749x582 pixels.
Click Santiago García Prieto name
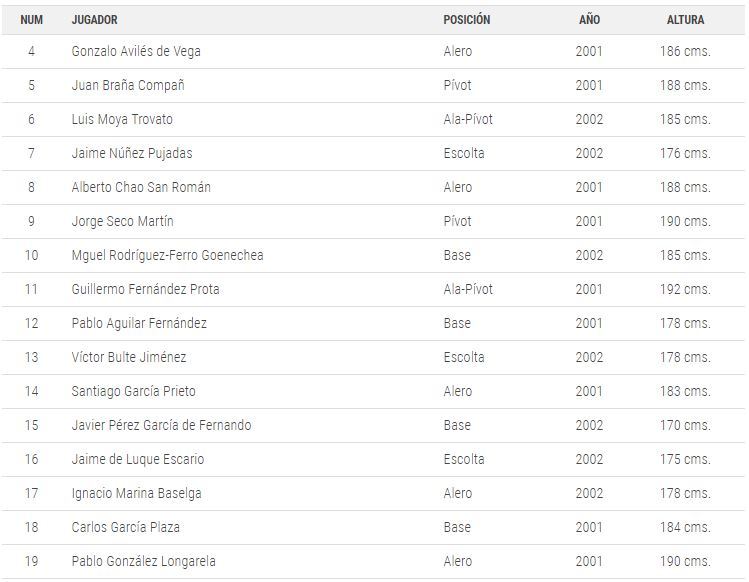point(133,391)
